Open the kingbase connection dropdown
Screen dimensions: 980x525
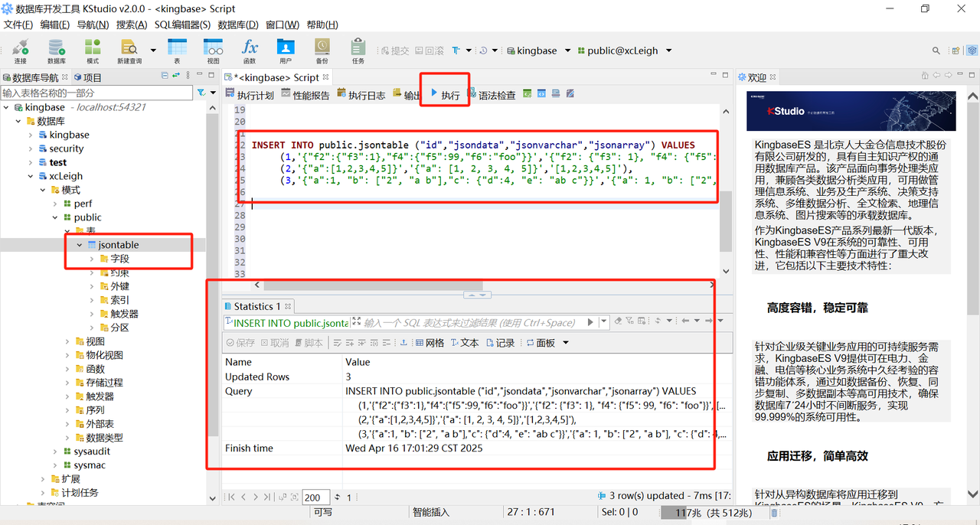[567, 51]
